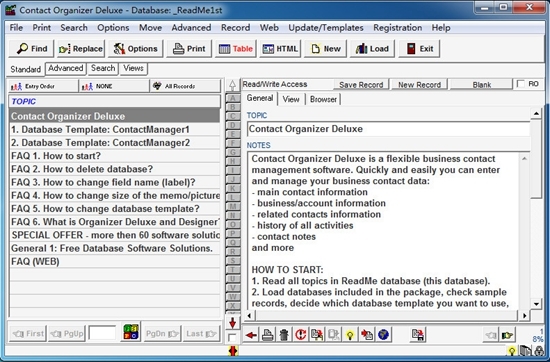Open the All Records filter selector
Viewport: 550px width, 362px height.
(x=185, y=86)
